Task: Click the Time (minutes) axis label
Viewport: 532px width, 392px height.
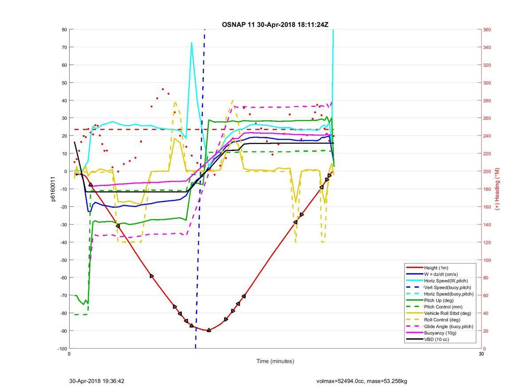Action: 275,361
